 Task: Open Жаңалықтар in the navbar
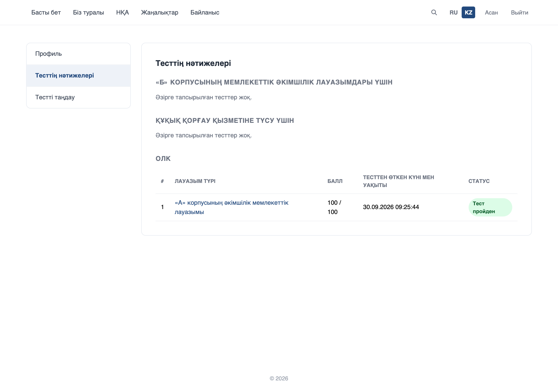coord(160,12)
